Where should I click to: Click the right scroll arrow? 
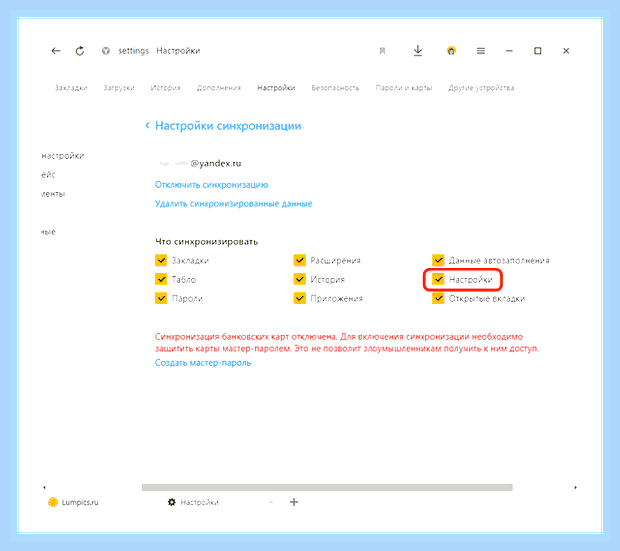tap(575, 487)
